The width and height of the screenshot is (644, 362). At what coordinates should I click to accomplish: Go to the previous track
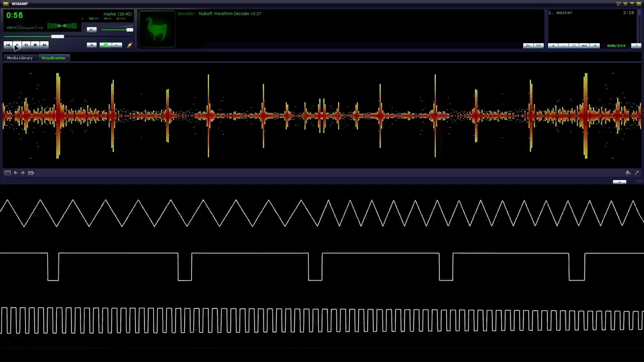[8, 45]
